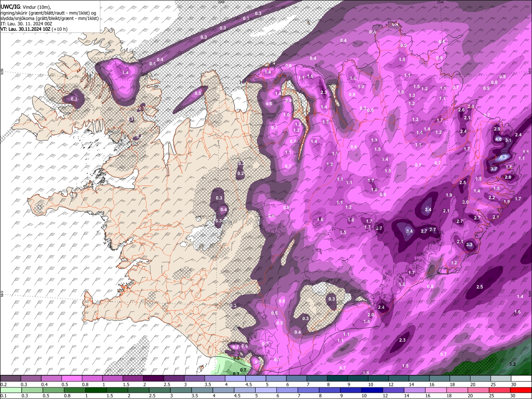532x399 pixels.
Task: Click the darkest purple 2–2.5 swatch in upper legend
Action: [x=153, y=379]
